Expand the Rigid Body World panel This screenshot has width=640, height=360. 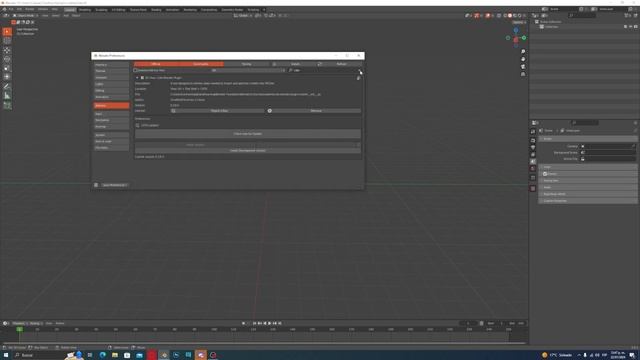point(588,194)
